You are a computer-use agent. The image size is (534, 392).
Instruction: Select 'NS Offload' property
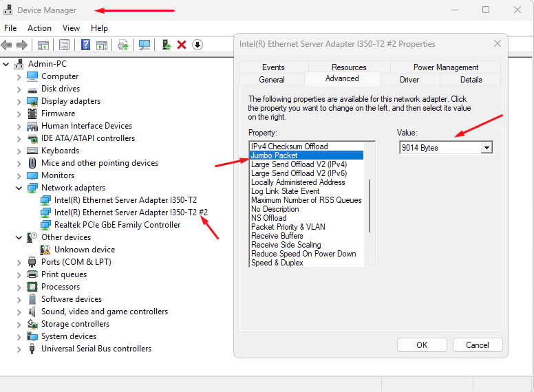pyautogui.click(x=268, y=218)
